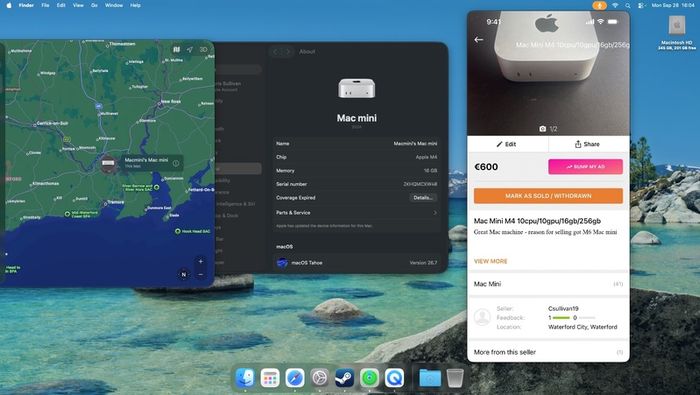Select the Mac mini device pin on map

[108, 164]
